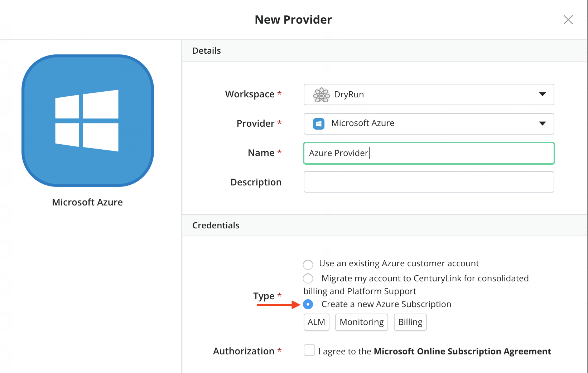The image size is (588, 373).
Task: Click into the Description input field
Action: click(429, 182)
